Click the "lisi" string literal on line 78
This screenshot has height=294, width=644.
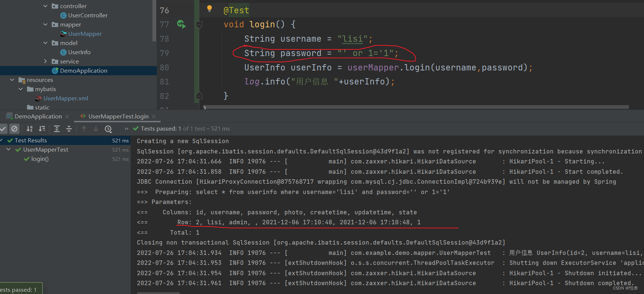click(x=353, y=39)
